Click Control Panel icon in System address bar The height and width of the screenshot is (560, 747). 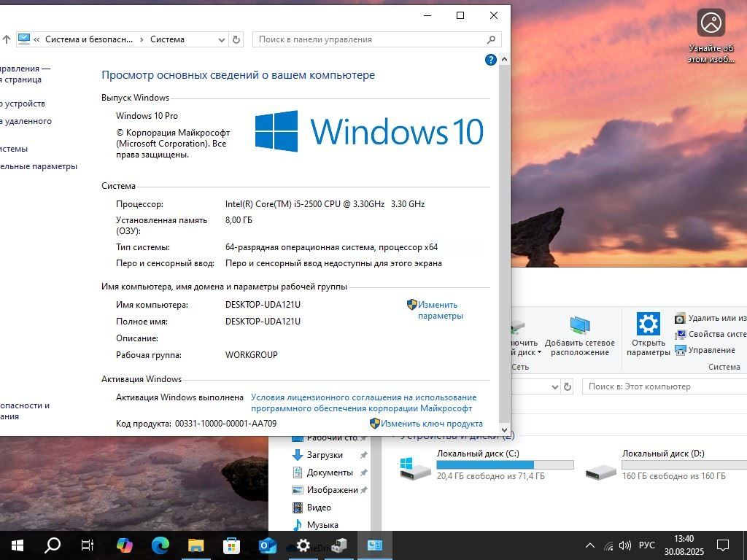point(23,39)
